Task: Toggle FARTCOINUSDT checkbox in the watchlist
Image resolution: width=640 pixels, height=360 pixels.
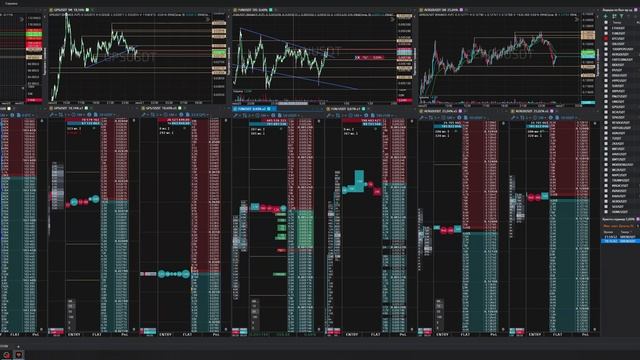Action: pyautogui.click(x=606, y=60)
